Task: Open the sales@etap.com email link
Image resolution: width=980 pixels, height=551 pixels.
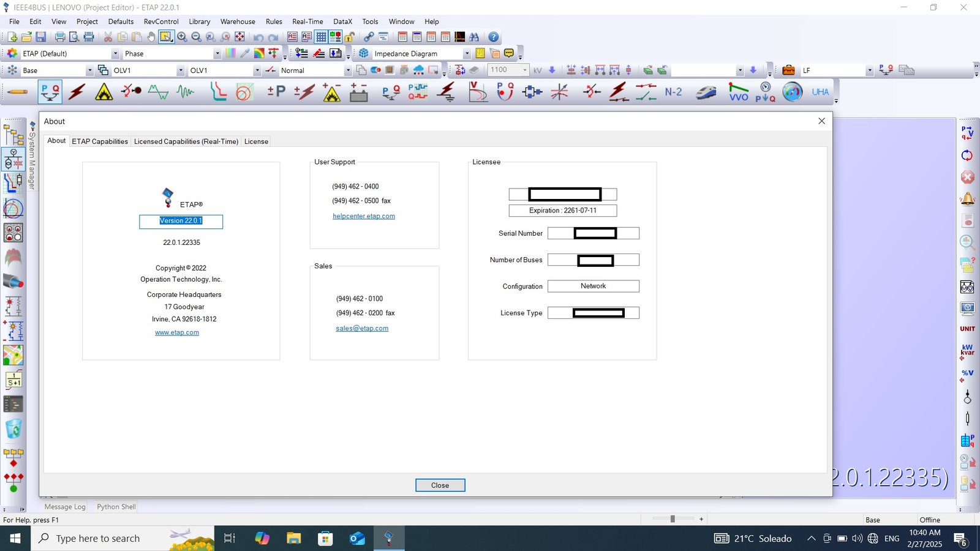Action: 362,328
